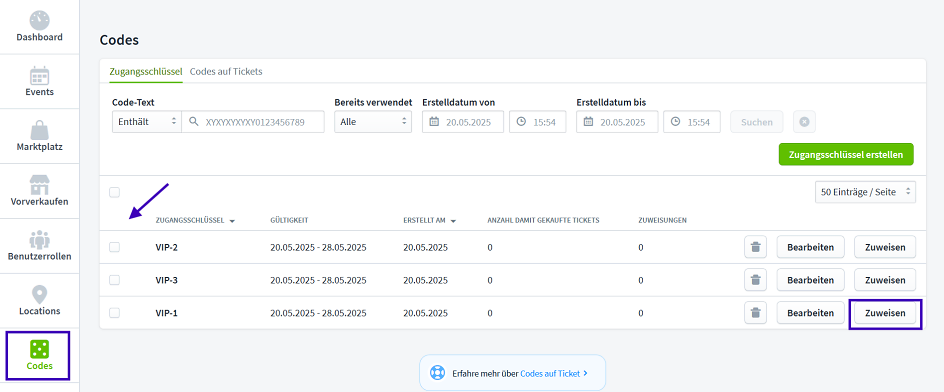Open the Enthält match-type dropdown

[147, 122]
